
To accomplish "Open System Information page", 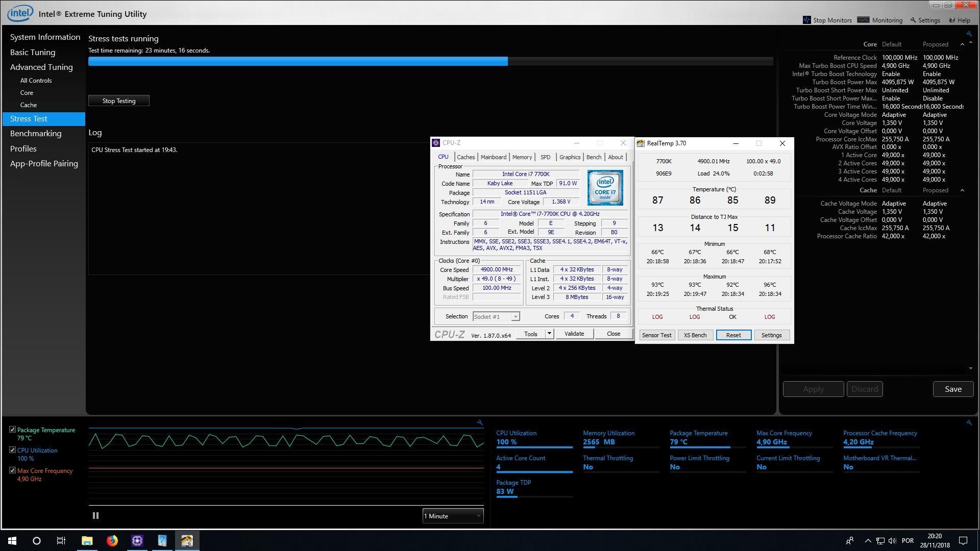I will (45, 37).
